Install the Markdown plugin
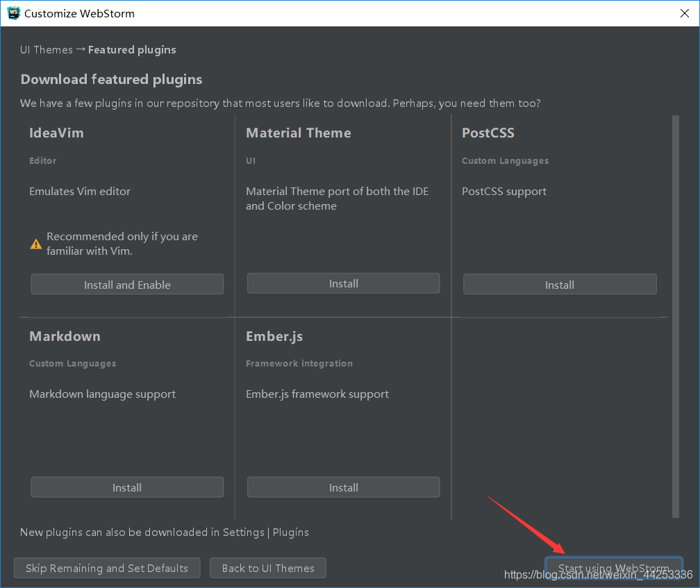The height and width of the screenshot is (588, 700). pos(127,487)
